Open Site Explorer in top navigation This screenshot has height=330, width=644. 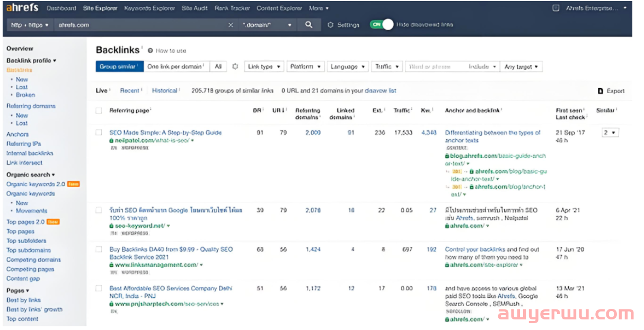[x=100, y=8]
